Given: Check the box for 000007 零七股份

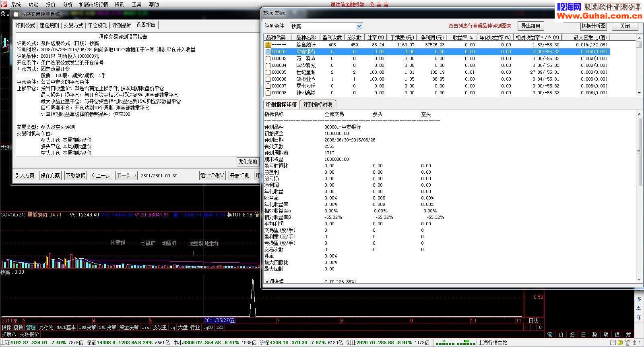Looking at the screenshot, I should pos(268,86).
